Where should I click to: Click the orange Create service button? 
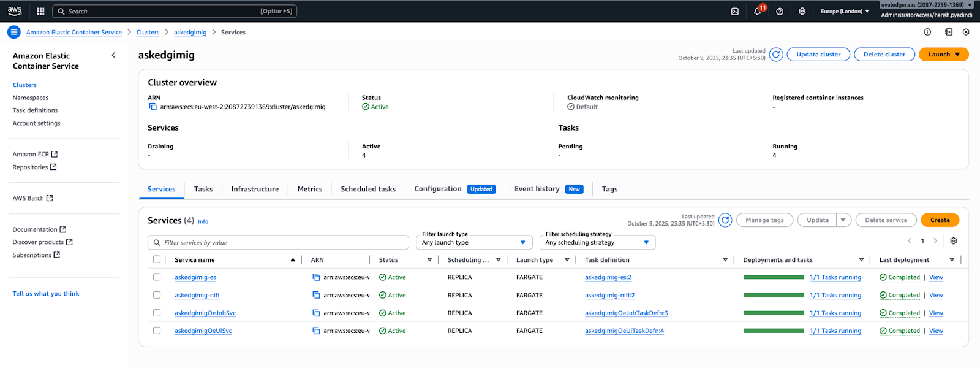point(940,220)
